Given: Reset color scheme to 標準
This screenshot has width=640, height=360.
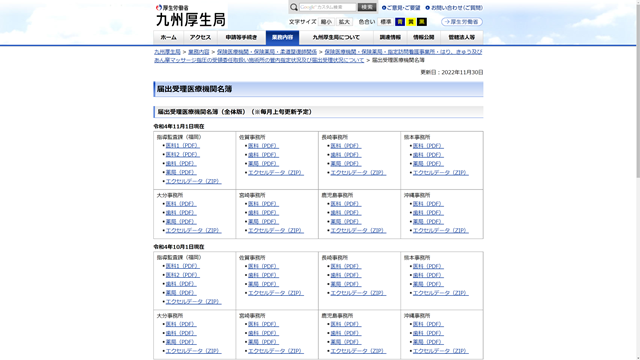Looking at the screenshot, I should (386, 22).
